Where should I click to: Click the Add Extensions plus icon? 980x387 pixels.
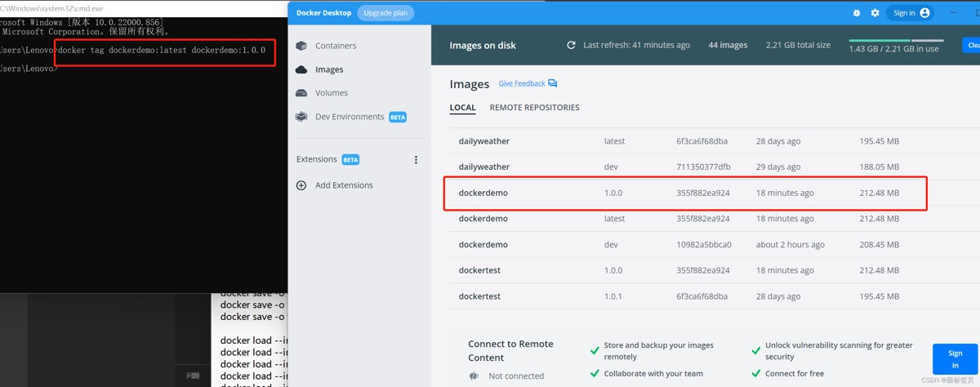[301, 185]
